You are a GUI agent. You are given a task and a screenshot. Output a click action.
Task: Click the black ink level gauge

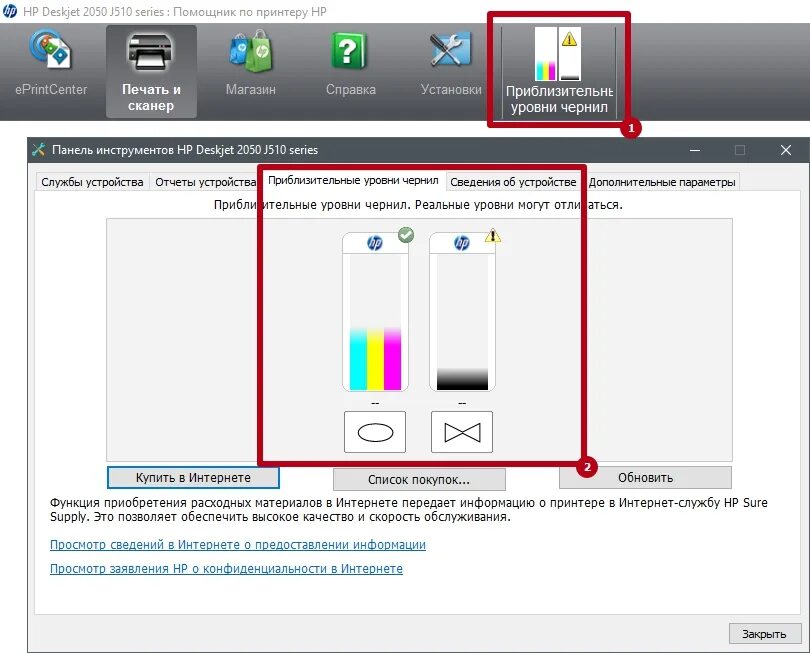[x=462, y=312]
